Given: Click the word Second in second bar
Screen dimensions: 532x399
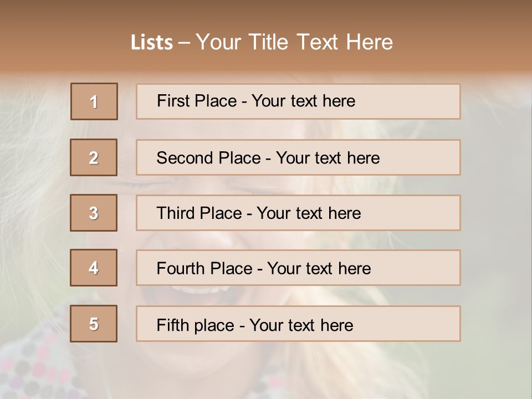Looking at the screenshot, I should click(x=185, y=158).
